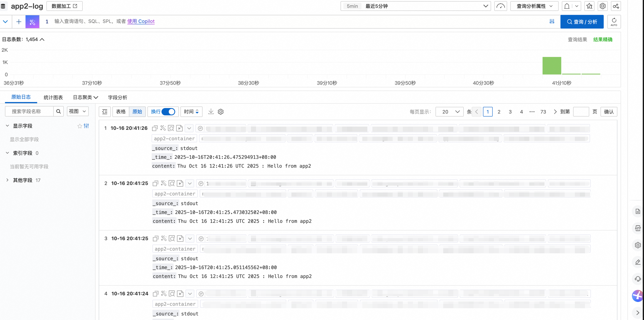The width and height of the screenshot is (644, 320).
Task: Open the 字段分析 tab
Action: (117, 97)
